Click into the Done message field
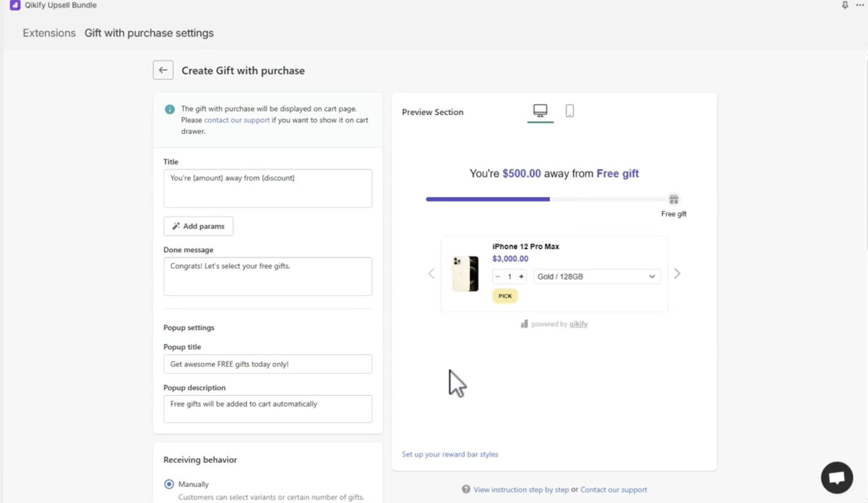This screenshot has height=503, width=868. click(268, 277)
